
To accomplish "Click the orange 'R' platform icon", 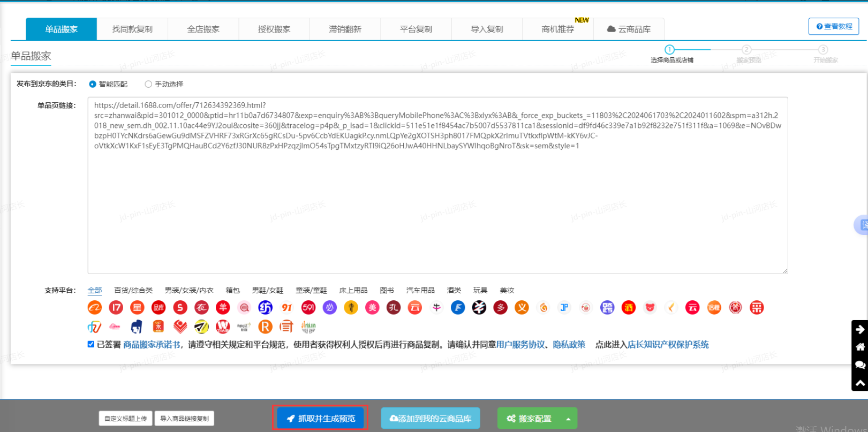I will click(265, 327).
